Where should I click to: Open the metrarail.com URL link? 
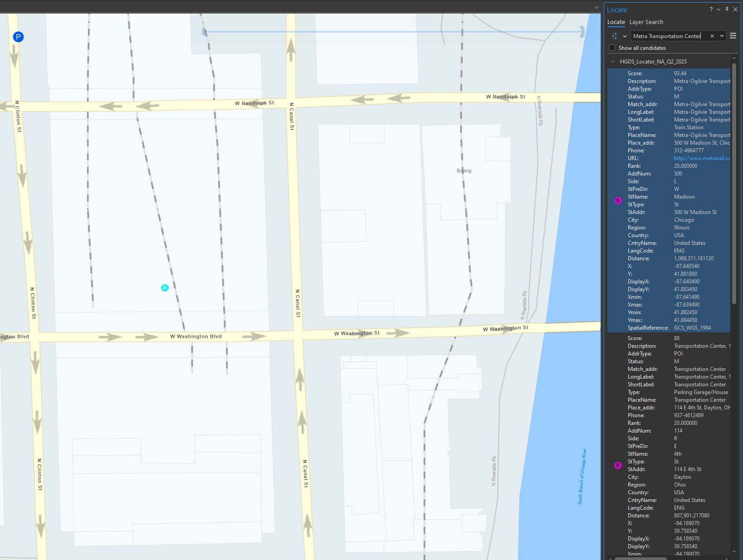pos(702,158)
